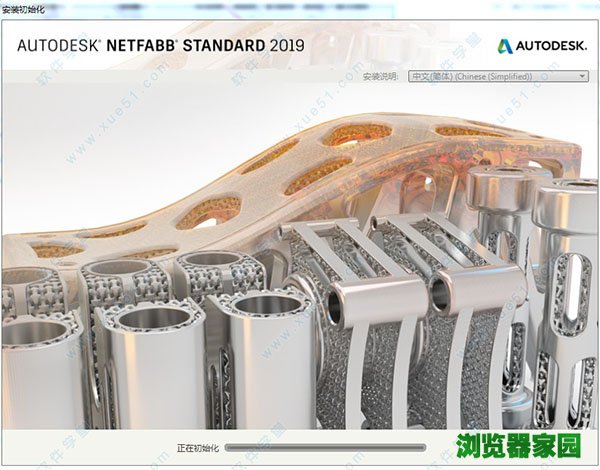Click the 安装初始化 window title
This screenshot has height=470, width=600.
22,8
